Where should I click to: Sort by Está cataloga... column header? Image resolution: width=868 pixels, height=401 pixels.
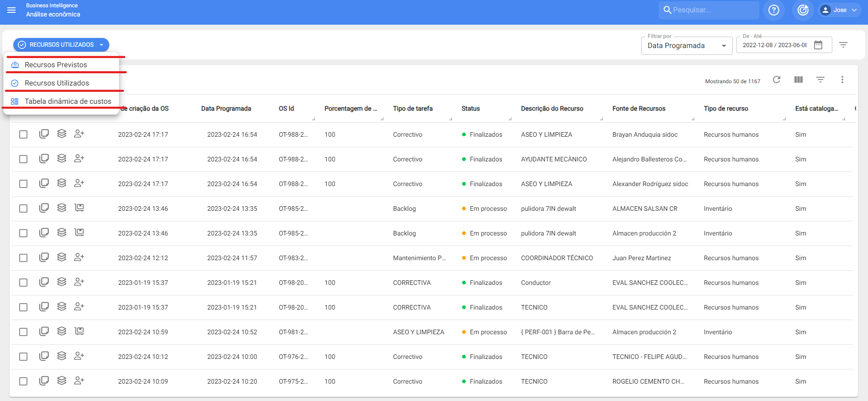pyautogui.click(x=817, y=108)
